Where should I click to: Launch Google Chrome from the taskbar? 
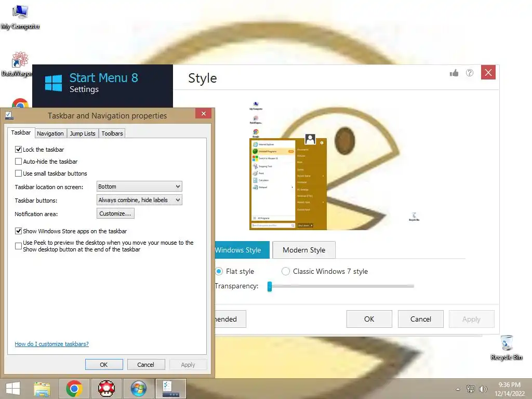tap(74, 389)
